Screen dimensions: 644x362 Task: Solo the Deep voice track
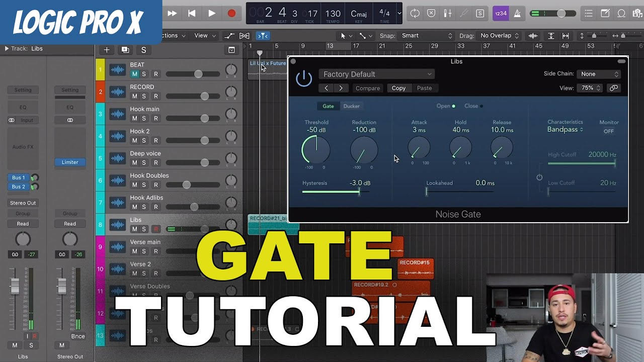pyautogui.click(x=144, y=162)
